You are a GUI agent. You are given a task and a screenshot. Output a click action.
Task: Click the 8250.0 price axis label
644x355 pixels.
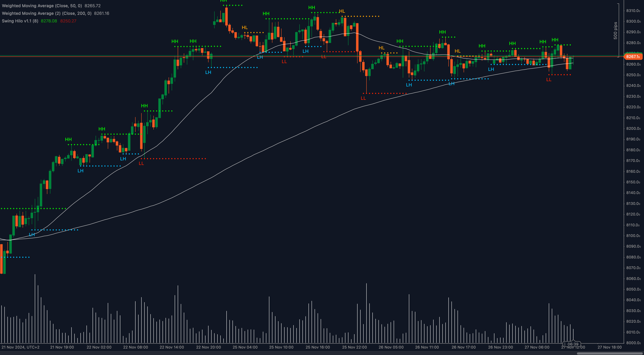pyautogui.click(x=633, y=75)
